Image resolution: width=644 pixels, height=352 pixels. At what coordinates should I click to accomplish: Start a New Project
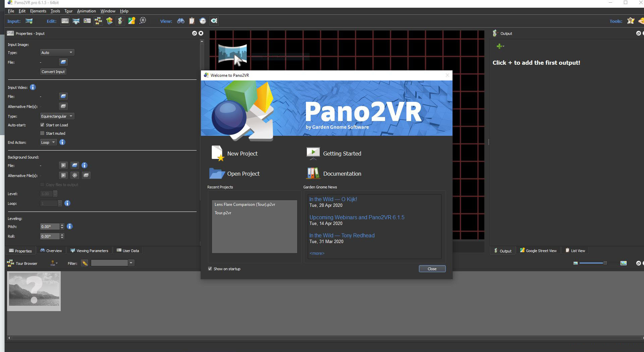click(234, 154)
